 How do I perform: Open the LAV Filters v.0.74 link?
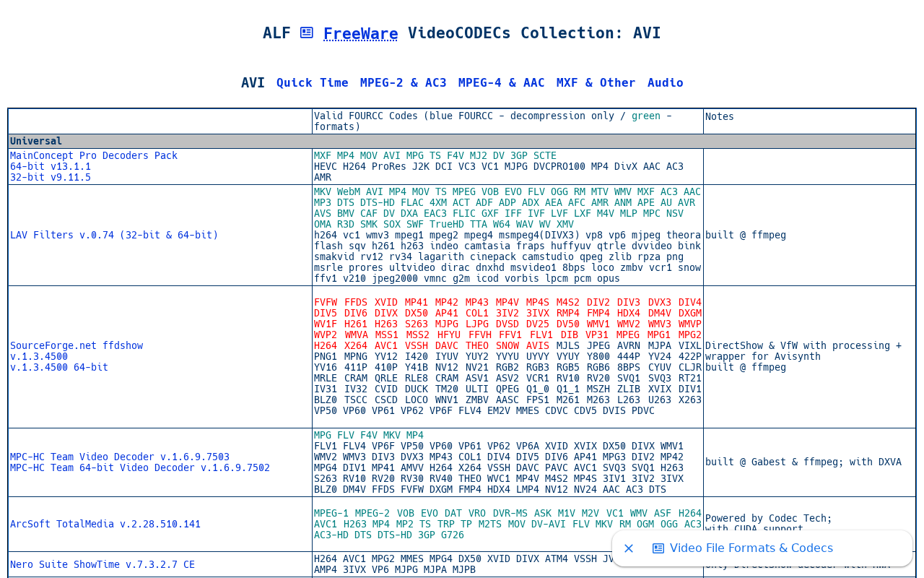pos(114,235)
